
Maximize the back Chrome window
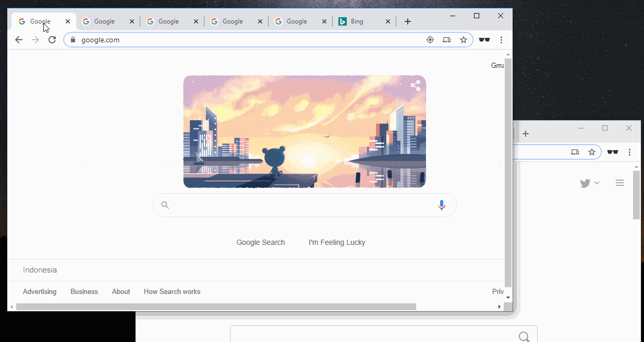[x=605, y=128]
